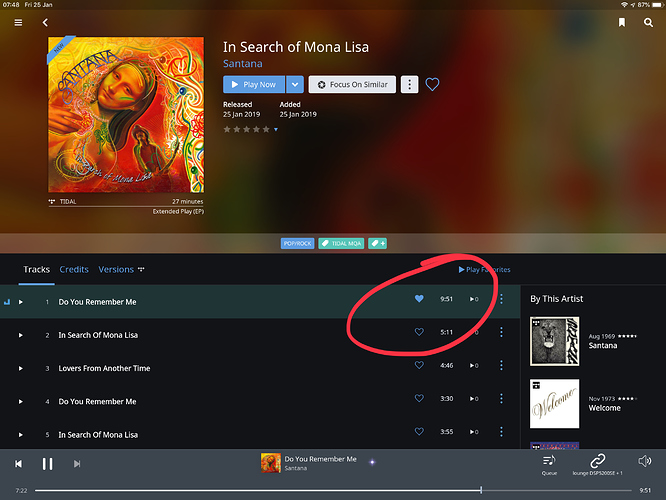Open the Queue
Viewport: 666px width, 500px height.
tap(549, 465)
